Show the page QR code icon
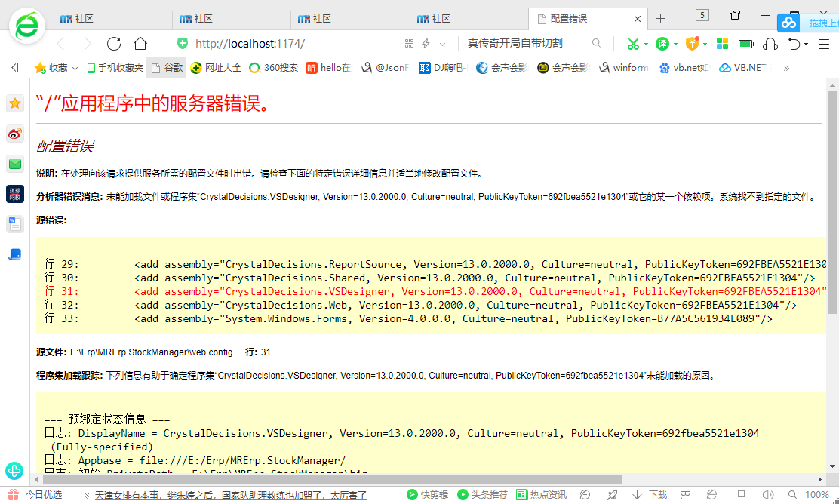This screenshot has width=839, height=504. click(410, 44)
